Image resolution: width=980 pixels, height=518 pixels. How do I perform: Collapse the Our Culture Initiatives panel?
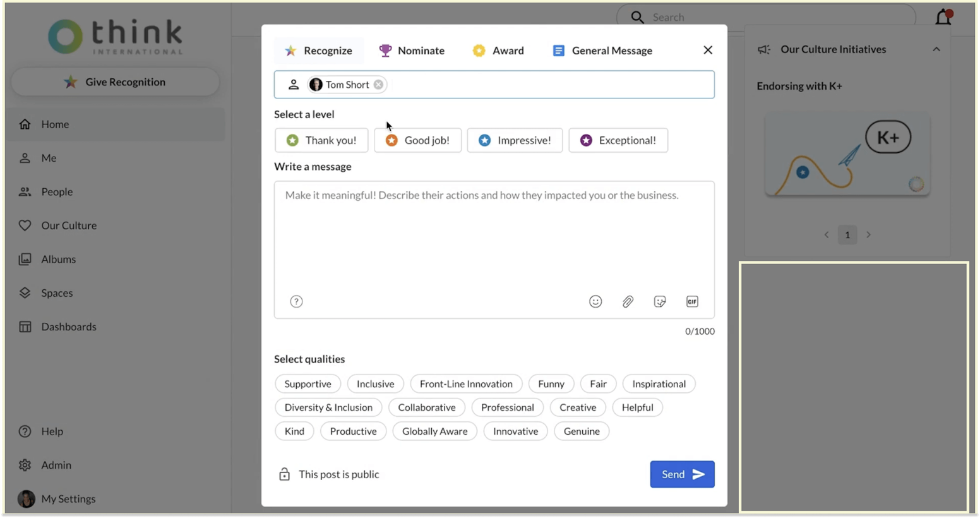pos(936,49)
